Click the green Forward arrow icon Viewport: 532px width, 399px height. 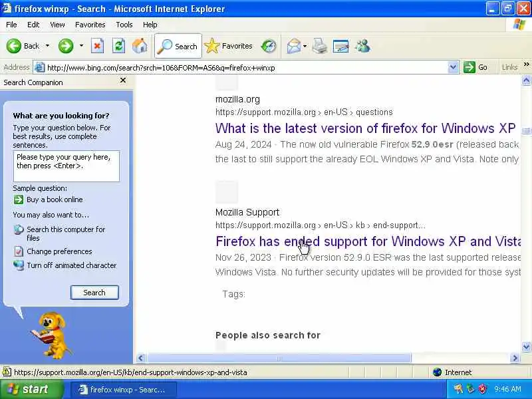pos(66,46)
